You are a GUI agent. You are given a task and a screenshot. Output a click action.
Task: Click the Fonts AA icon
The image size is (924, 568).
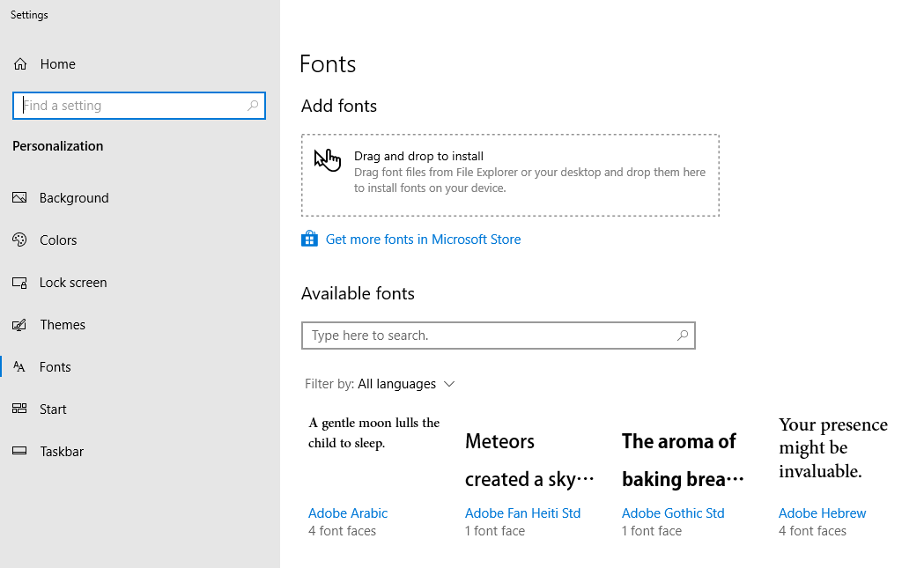19,366
